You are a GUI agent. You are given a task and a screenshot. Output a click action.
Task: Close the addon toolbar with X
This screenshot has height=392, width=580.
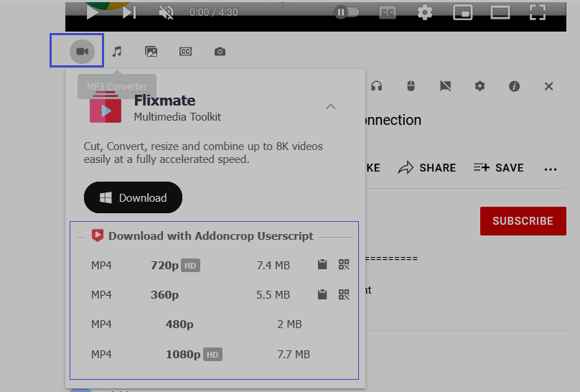[548, 86]
